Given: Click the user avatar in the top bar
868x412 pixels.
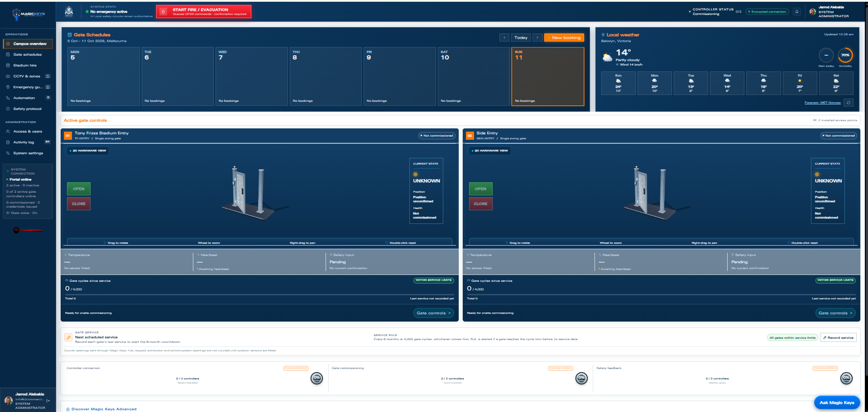Looking at the screenshot, I should [x=813, y=12].
